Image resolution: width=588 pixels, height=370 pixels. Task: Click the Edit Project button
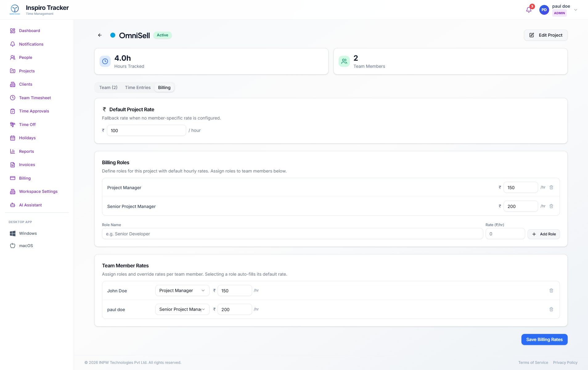545,35
